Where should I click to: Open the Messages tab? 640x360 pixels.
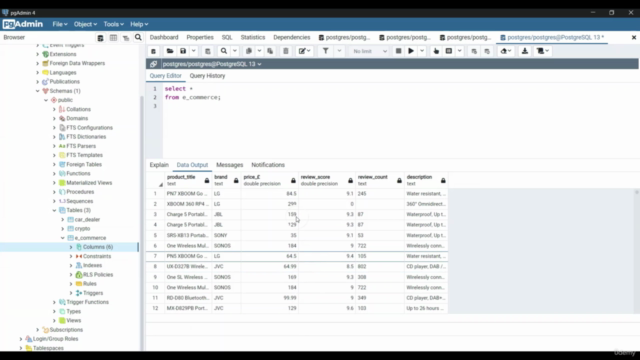click(x=229, y=165)
